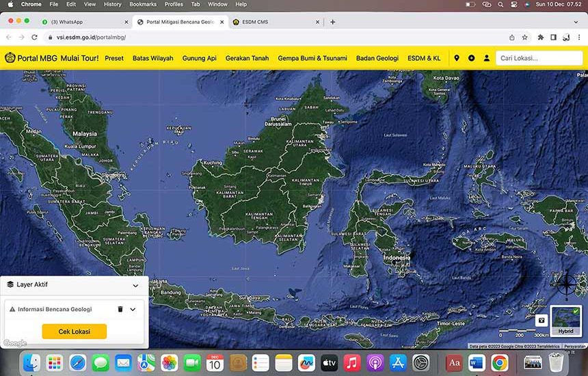588x376 pixels.
Task: Launch Safari from the dock
Action: pyautogui.click(x=78, y=363)
